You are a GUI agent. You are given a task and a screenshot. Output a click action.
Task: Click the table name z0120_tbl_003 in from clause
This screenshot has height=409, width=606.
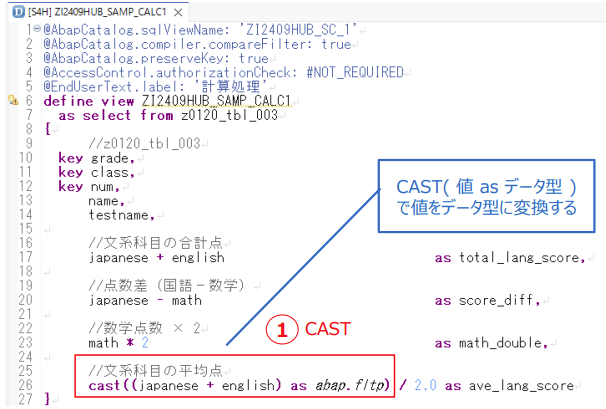point(230,115)
